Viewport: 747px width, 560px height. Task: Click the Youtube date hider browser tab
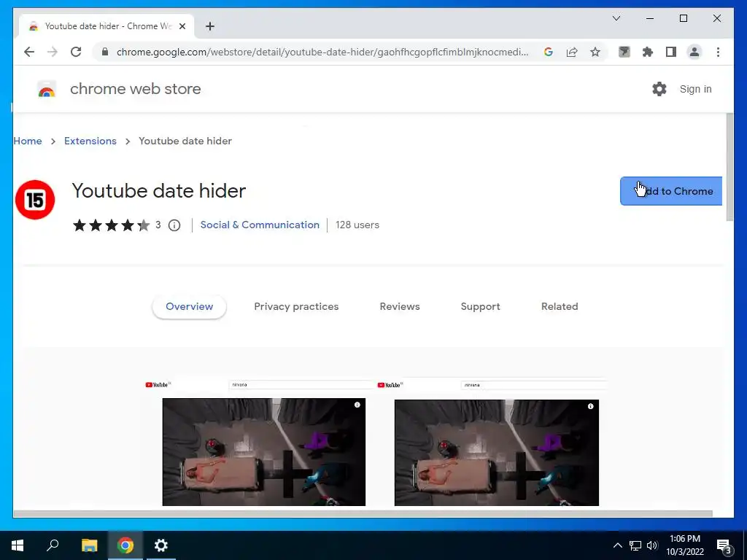pos(107,26)
